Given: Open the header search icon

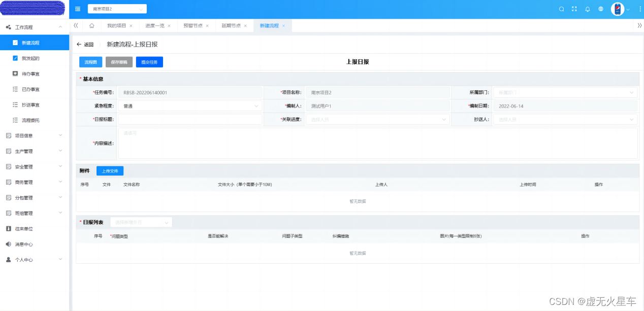Looking at the screenshot, I should click(561, 9).
